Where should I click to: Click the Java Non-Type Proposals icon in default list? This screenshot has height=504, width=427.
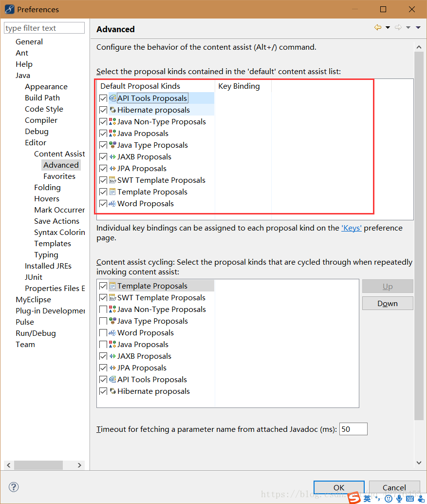pyautogui.click(x=112, y=121)
